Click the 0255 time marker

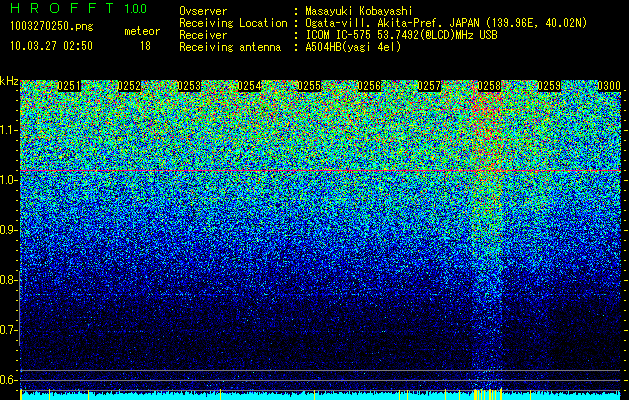coord(309,86)
